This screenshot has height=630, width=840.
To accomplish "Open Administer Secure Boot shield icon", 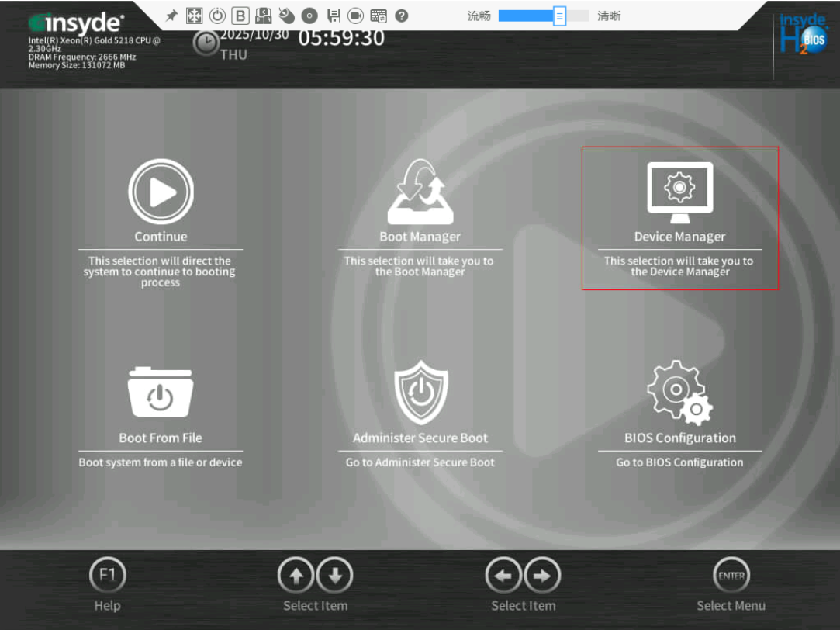I will [420, 392].
